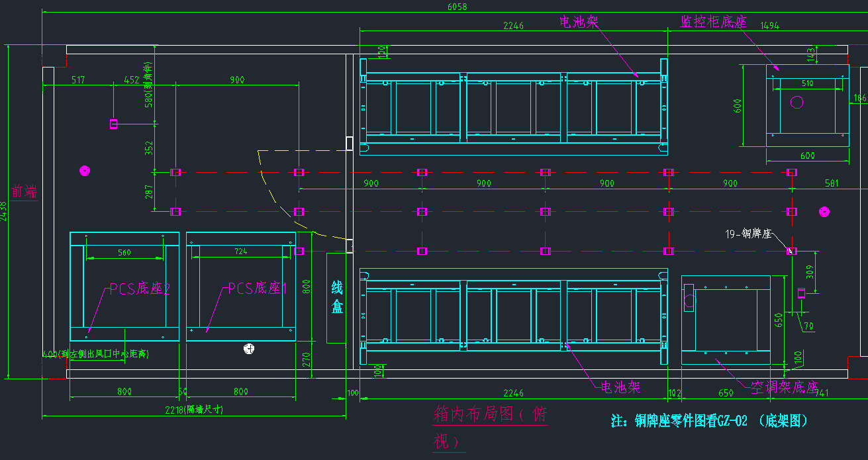This screenshot has width=868, height=460.
Task: Select the circle inside the 监控柜底座 frame
Action: coord(797,102)
